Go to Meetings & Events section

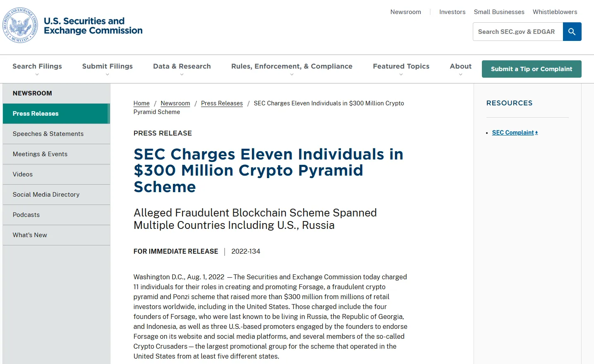coord(56,154)
